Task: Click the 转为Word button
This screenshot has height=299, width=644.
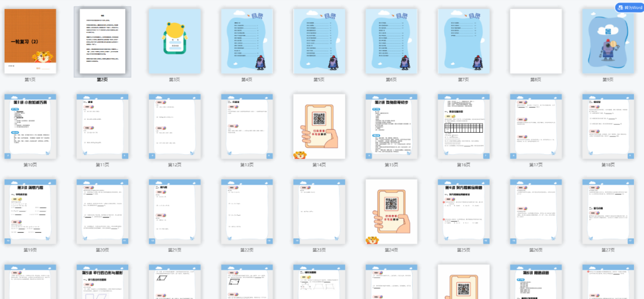Action: coord(629,8)
